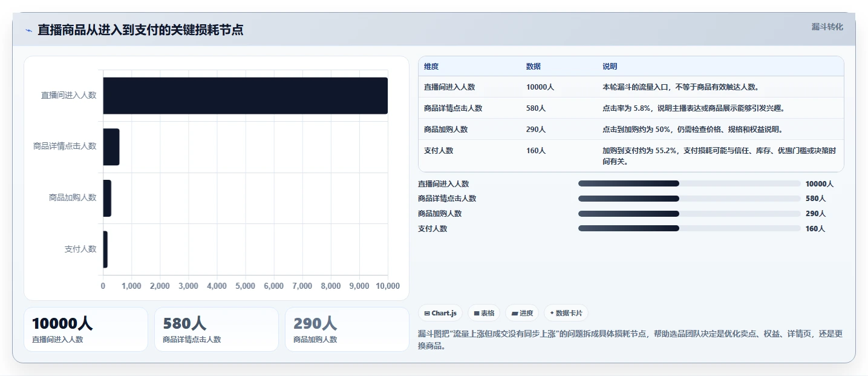Screen dimensions: 868x376
Task: Click the 160人 value beside progress bar
Action: tap(815, 229)
